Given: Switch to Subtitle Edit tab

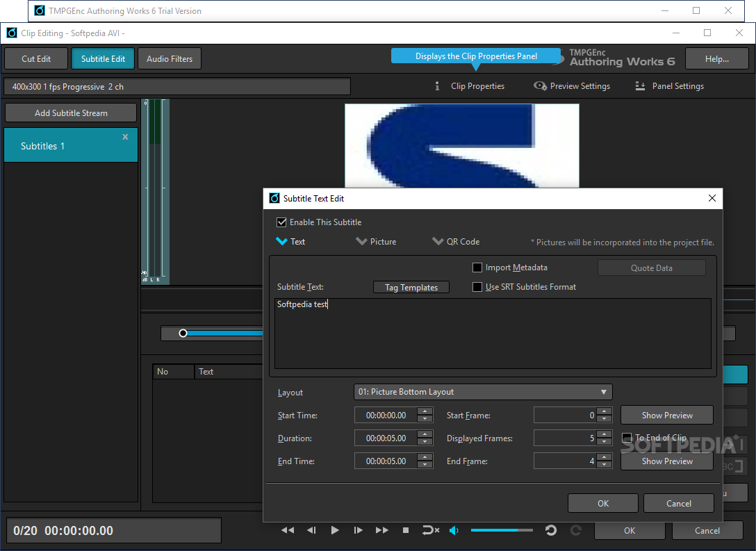Looking at the screenshot, I should (x=103, y=59).
